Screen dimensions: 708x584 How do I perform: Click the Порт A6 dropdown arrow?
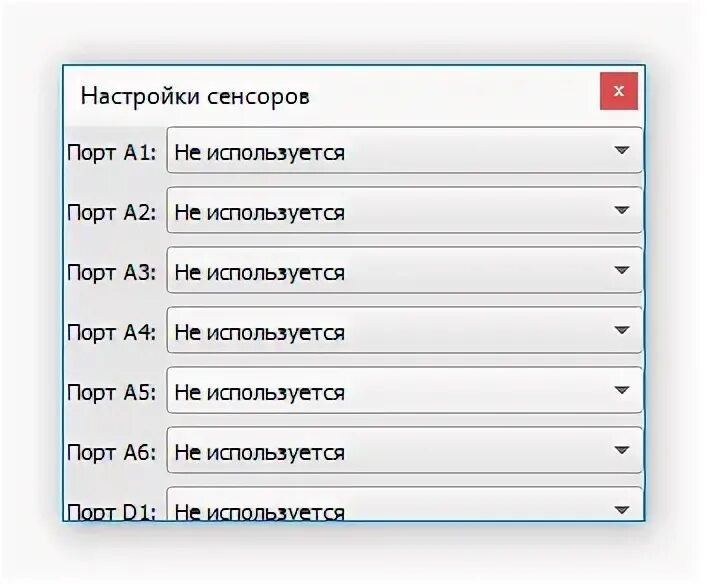pyautogui.click(x=622, y=450)
